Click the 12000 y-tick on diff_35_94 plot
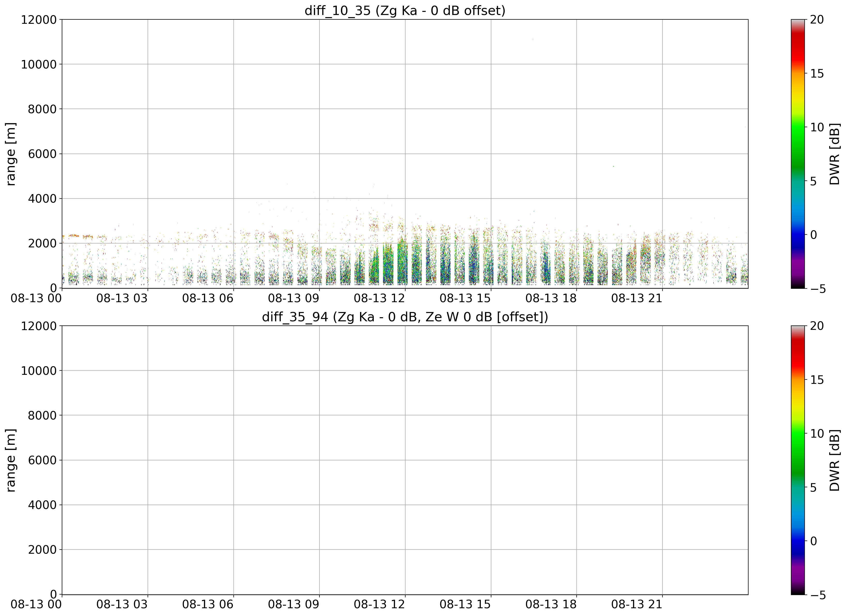The width and height of the screenshot is (847, 616). (39, 326)
